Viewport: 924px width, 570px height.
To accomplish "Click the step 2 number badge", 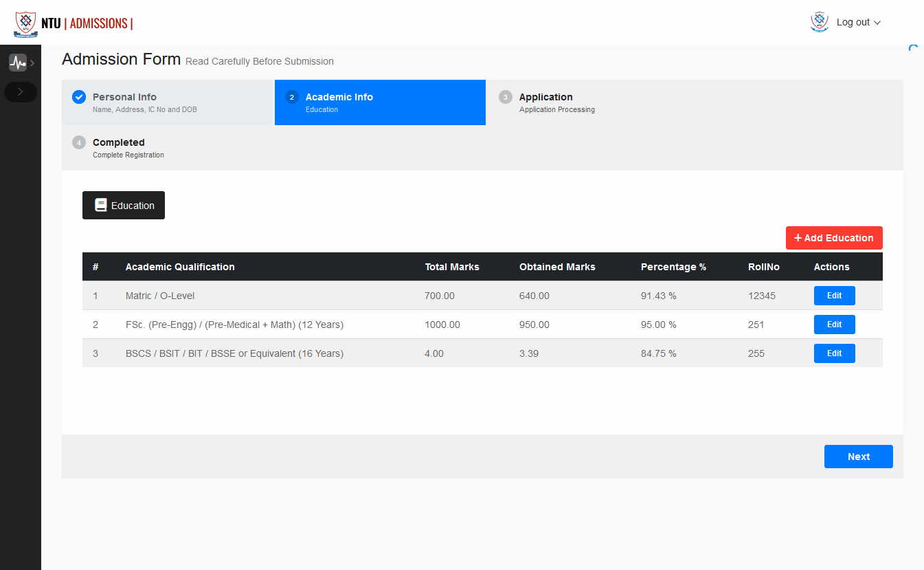I will pyautogui.click(x=292, y=97).
